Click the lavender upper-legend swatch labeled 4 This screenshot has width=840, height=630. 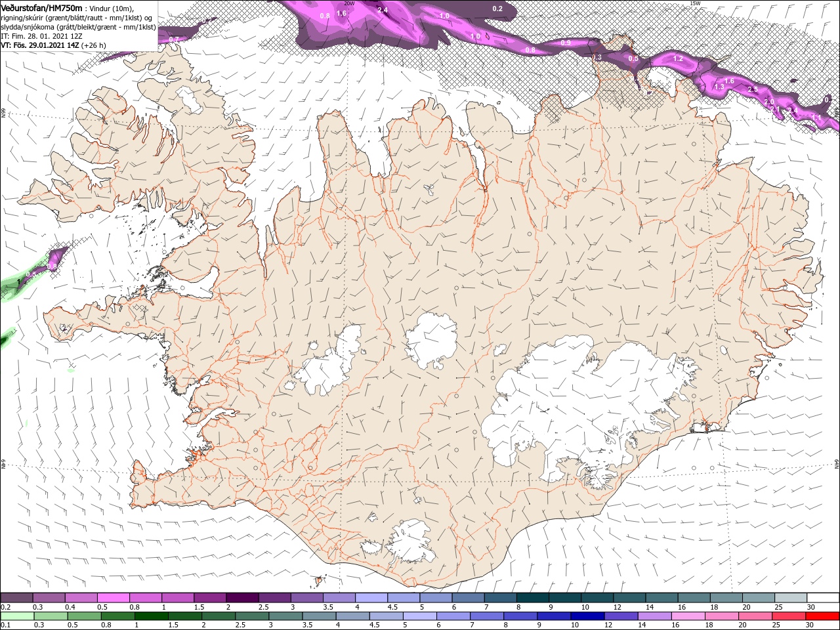[370, 598]
